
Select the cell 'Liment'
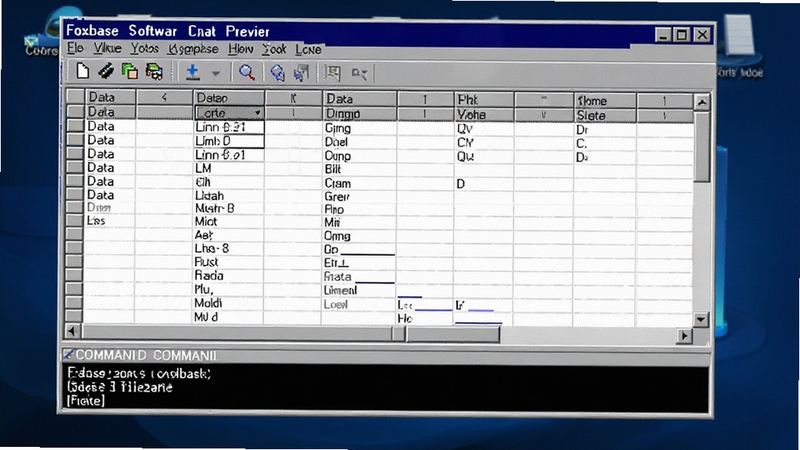(x=359, y=290)
